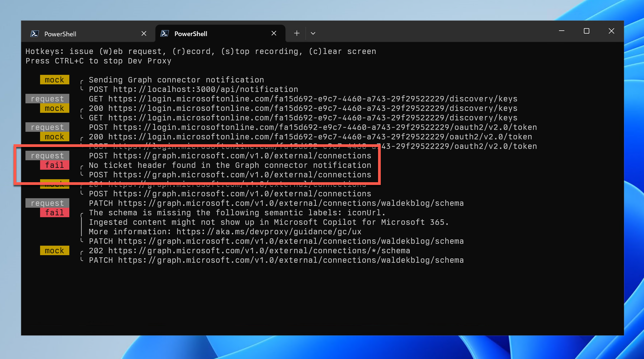Select the active PowerShell tab title
The image size is (644, 359).
pos(191,33)
